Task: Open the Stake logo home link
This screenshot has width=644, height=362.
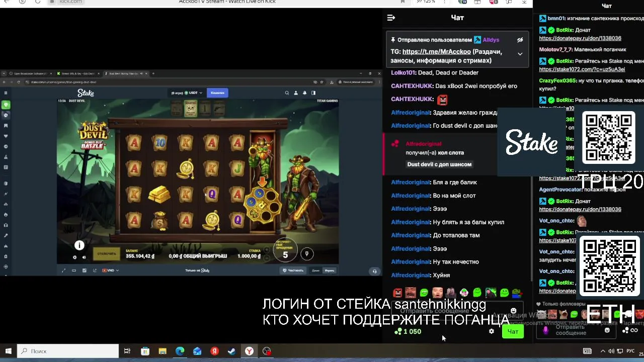Action: [86, 93]
